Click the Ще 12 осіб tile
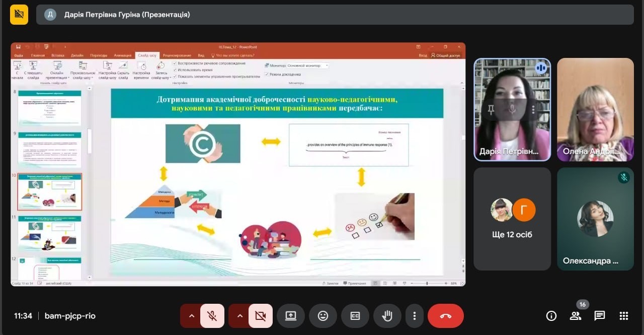This screenshot has height=335, width=644. (x=512, y=219)
